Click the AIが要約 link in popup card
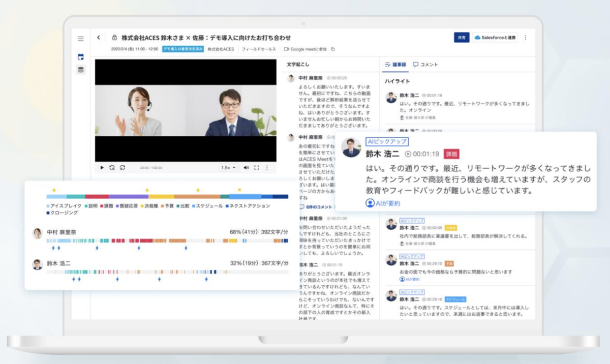610x364 pixels. click(383, 203)
